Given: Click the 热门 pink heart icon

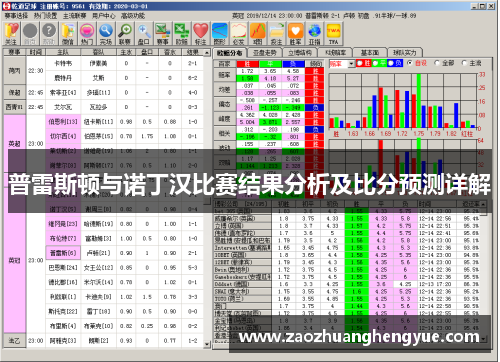Looking at the screenshot, I should tap(87, 33).
